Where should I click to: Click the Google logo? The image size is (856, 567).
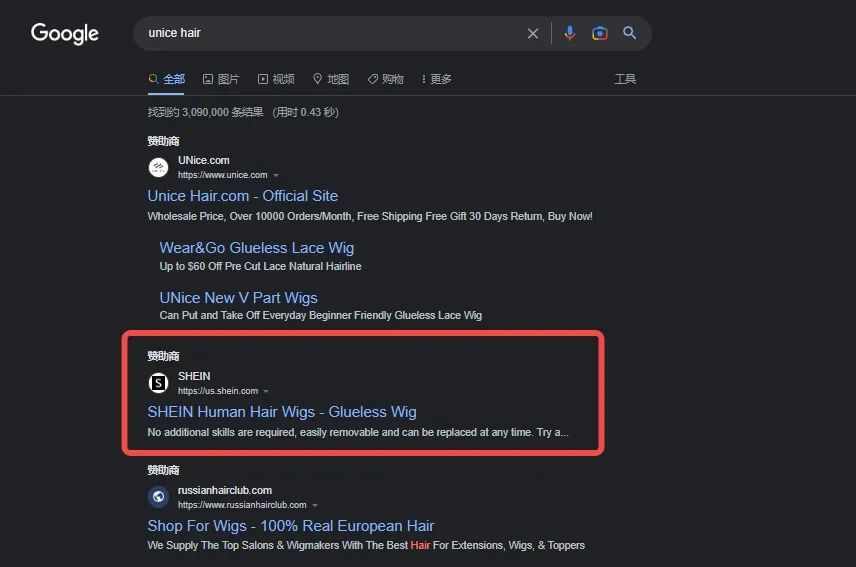pos(64,33)
